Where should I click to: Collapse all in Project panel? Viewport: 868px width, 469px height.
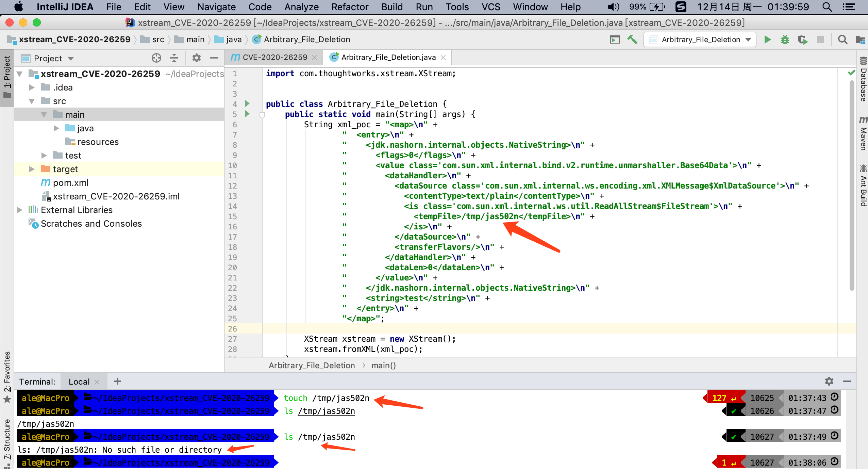click(174, 58)
